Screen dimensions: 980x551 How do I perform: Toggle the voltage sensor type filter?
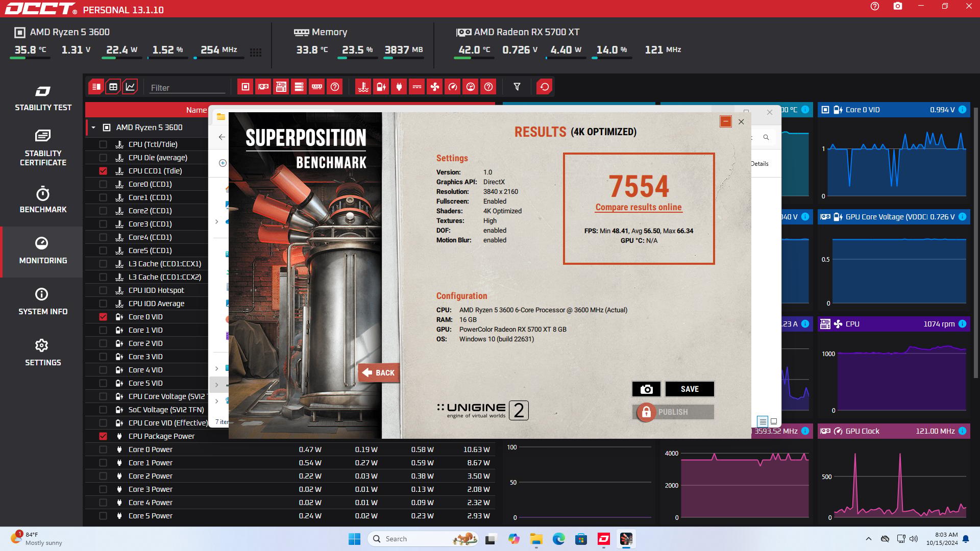381,87
